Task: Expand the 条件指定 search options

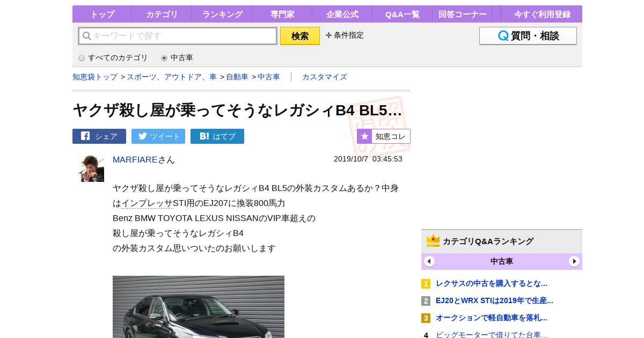Action: pos(345,35)
